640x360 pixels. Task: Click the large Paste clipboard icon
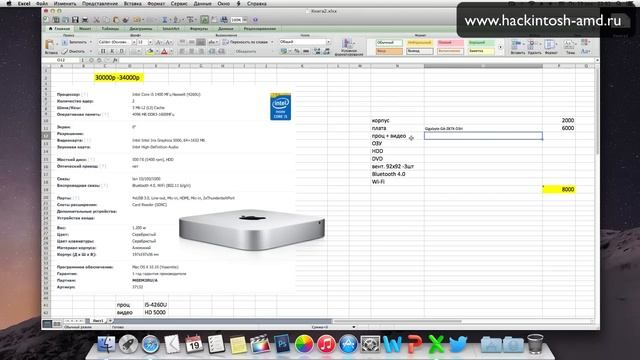[x=50, y=44]
